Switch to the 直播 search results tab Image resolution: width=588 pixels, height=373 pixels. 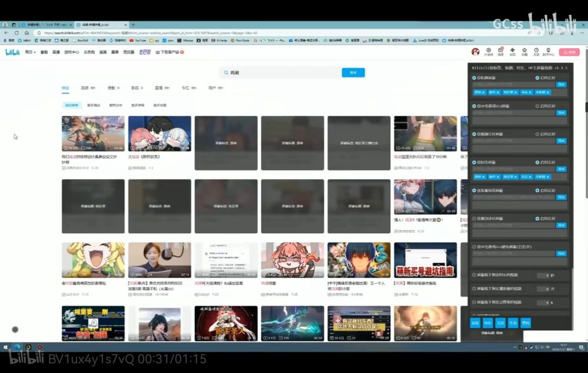click(x=162, y=88)
